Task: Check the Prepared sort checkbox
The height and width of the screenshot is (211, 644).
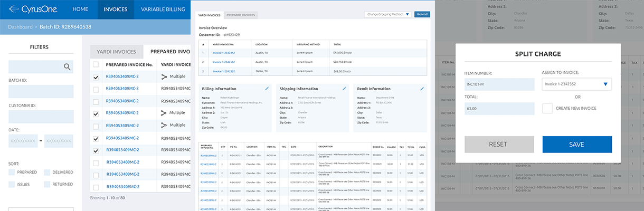Action: click(12, 172)
